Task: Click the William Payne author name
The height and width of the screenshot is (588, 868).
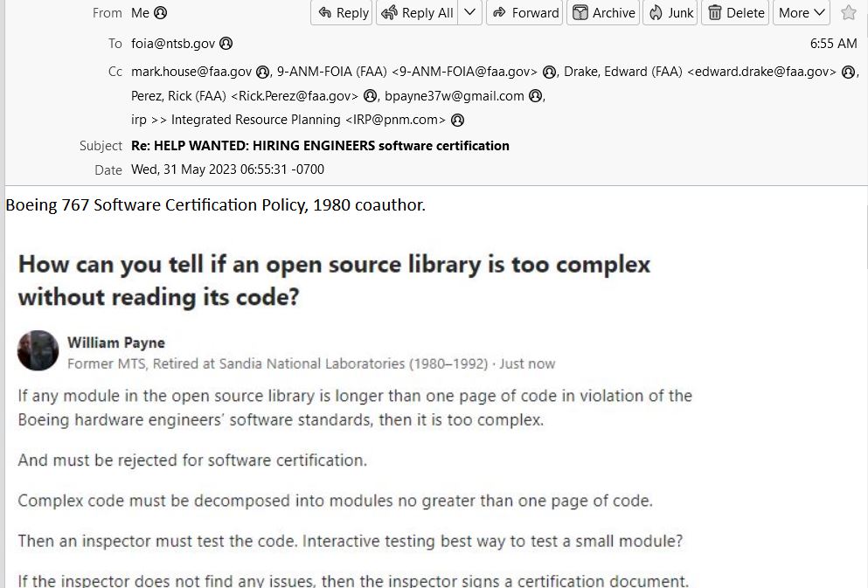Action: 116,343
